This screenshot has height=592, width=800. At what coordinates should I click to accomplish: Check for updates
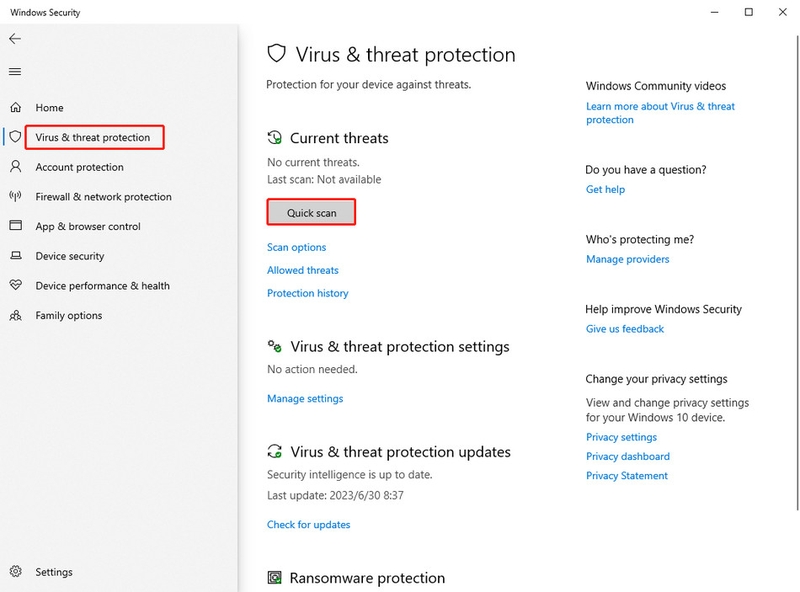click(x=309, y=525)
